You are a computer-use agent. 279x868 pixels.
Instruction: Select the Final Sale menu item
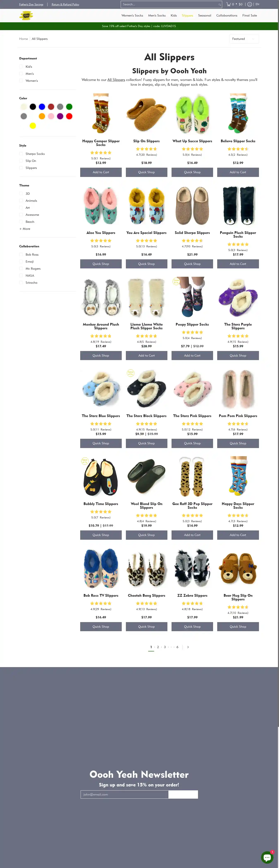coord(250,15)
